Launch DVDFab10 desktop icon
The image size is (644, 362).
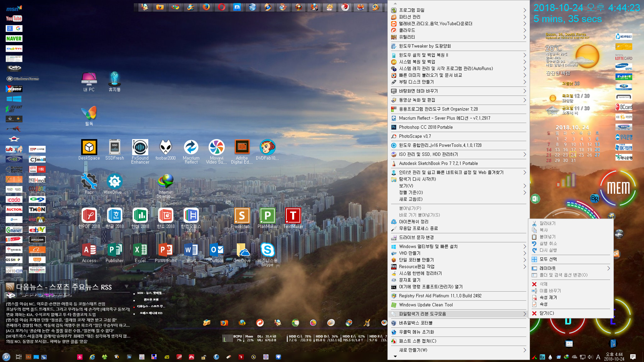pos(267,149)
